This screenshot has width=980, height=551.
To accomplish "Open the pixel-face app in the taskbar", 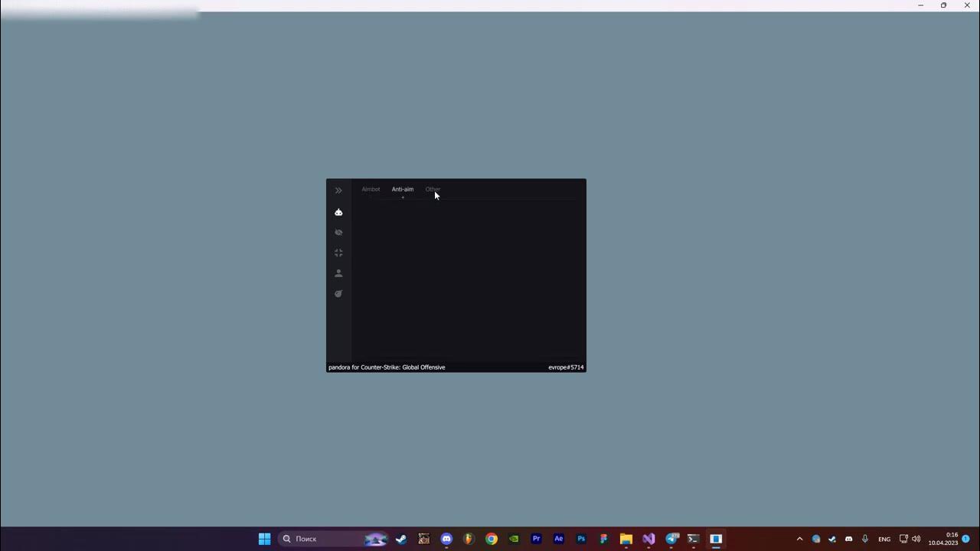I will pyautogui.click(x=423, y=539).
